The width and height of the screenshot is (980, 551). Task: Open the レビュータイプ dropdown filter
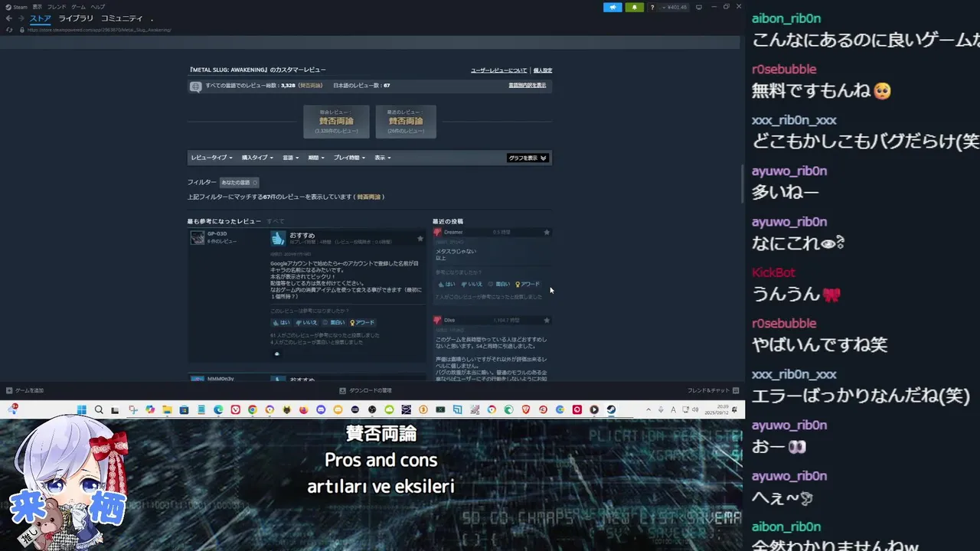[x=211, y=158]
